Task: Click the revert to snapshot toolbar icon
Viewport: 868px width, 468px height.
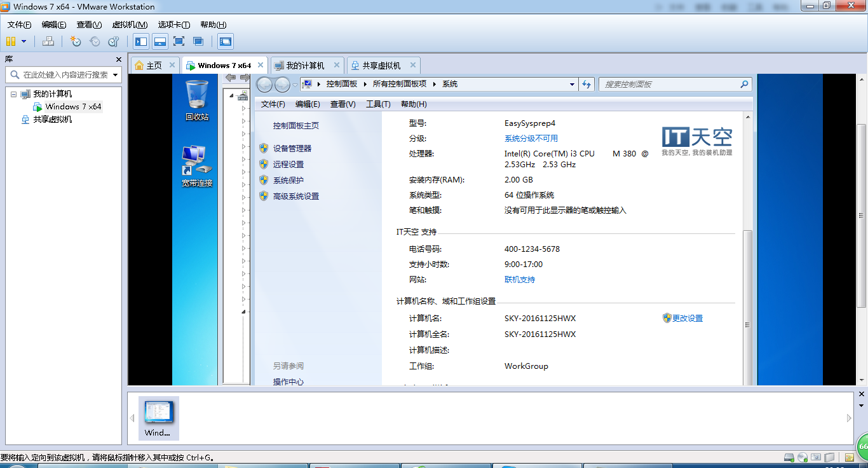Action: coord(95,41)
